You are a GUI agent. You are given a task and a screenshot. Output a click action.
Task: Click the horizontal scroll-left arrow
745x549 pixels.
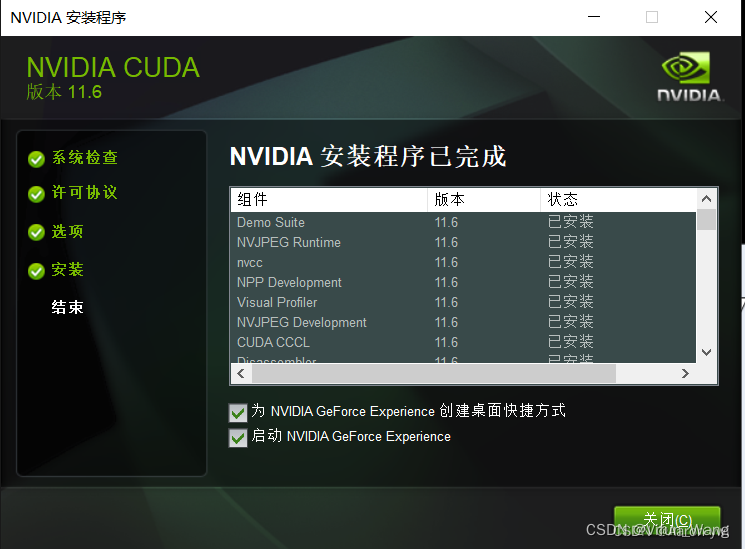241,374
